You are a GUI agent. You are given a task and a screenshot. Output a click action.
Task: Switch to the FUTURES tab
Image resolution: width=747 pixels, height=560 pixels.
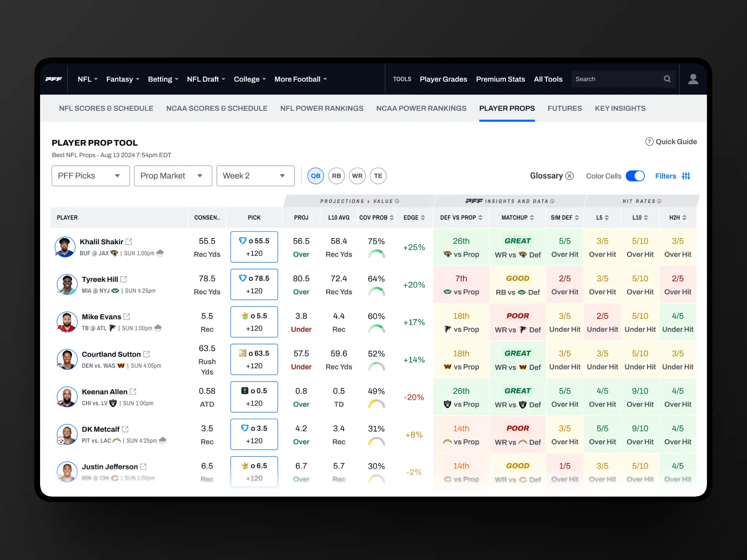pyautogui.click(x=565, y=108)
